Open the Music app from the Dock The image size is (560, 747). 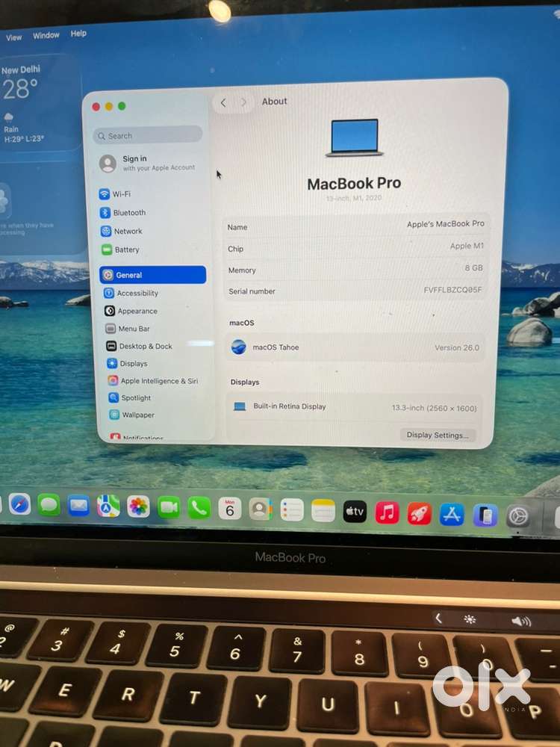[387, 512]
